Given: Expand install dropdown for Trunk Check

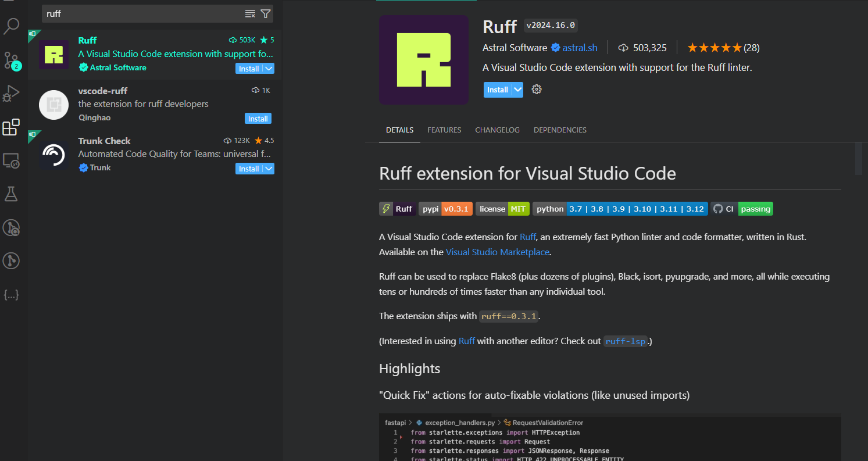Looking at the screenshot, I should coord(268,169).
